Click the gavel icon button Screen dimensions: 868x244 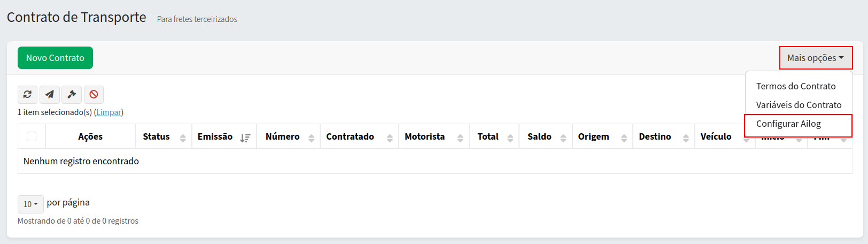pos(72,95)
